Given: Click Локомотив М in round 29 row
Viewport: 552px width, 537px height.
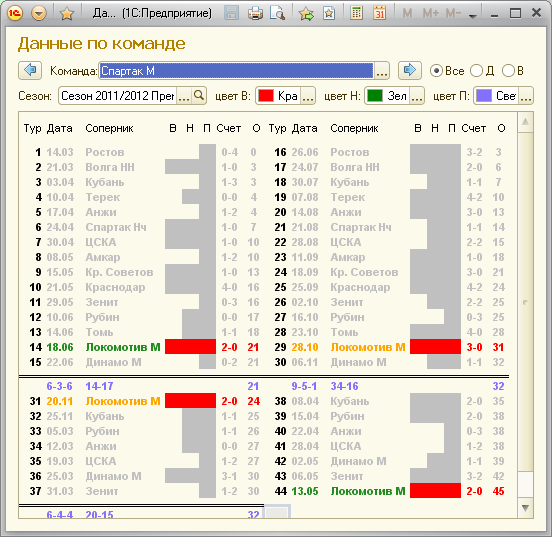Looking at the screenshot, I should [x=368, y=347].
